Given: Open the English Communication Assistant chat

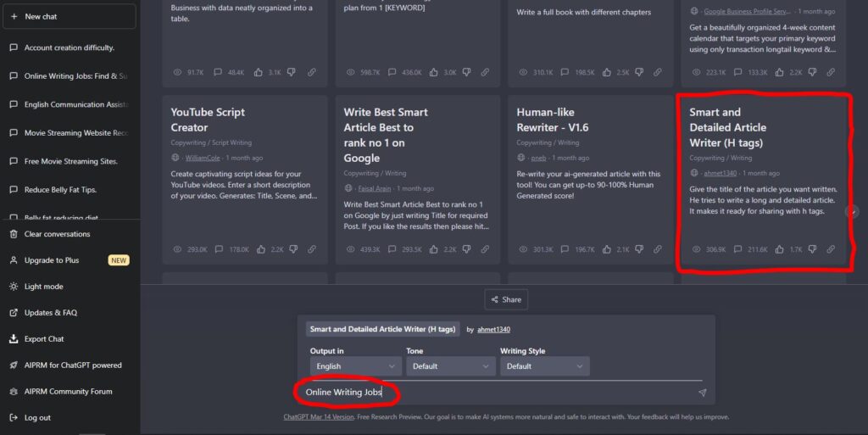Looking at the screenshot, I should click(x=70, y=104).
